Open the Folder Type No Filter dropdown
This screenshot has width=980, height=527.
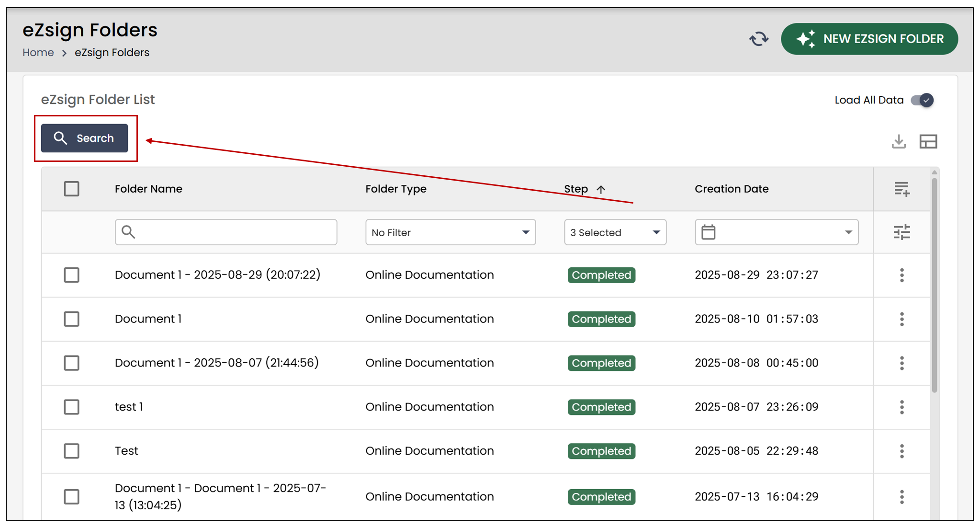pyautogui.click(x=451, y=232)
